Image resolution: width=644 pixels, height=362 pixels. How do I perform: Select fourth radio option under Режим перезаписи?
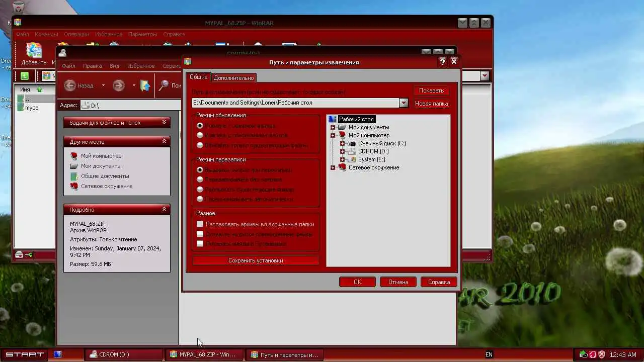coord(200,199)
